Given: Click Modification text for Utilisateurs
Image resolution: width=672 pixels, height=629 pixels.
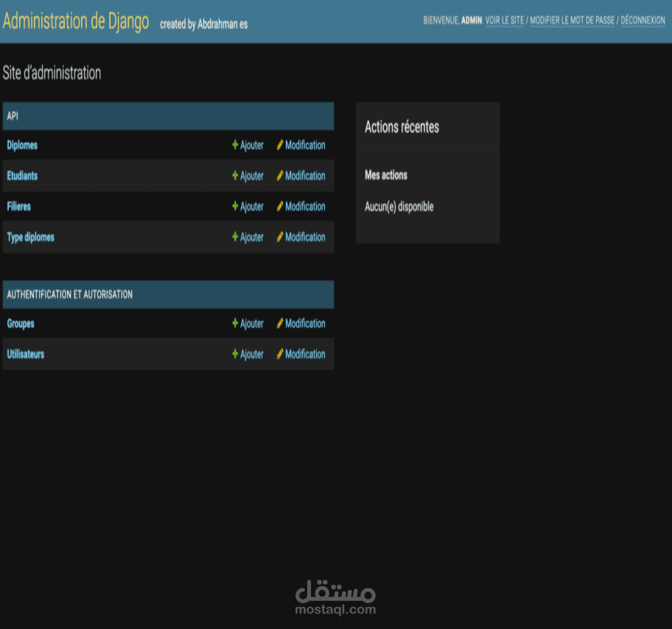Looking at the screenshot, I should click(x=305, y=354).
